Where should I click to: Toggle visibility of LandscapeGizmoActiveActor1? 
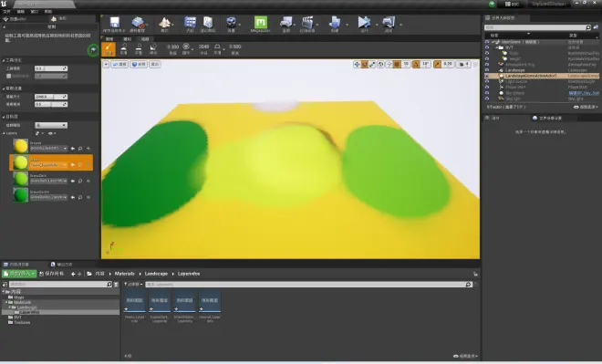(x=487, y=76)
